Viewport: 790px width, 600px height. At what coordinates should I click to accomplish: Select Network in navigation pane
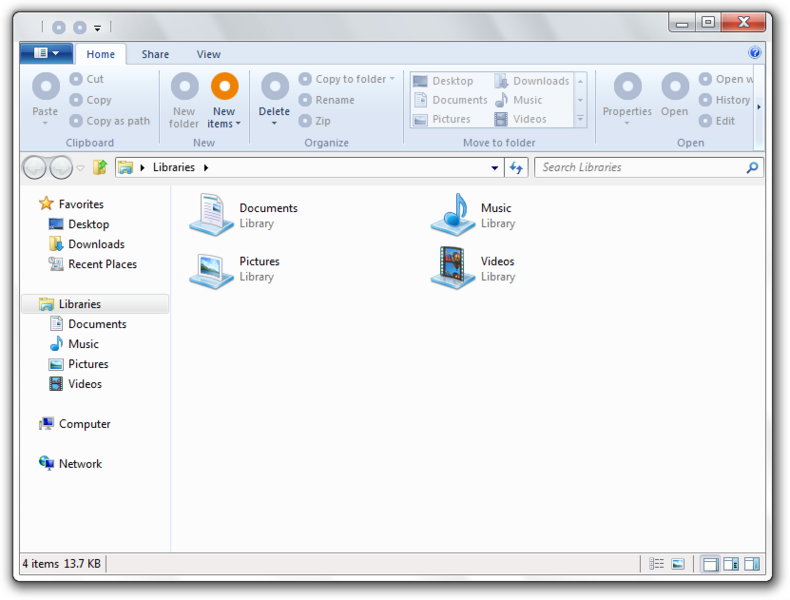[x=71, y=463]
